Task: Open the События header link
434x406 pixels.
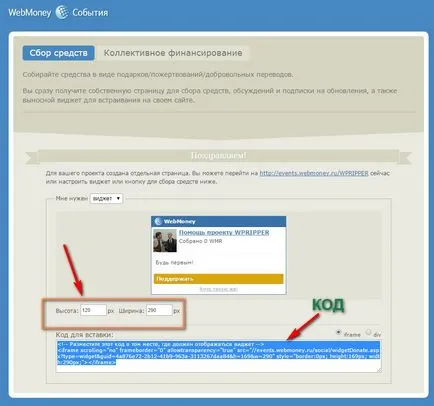Action: (90, 13)
